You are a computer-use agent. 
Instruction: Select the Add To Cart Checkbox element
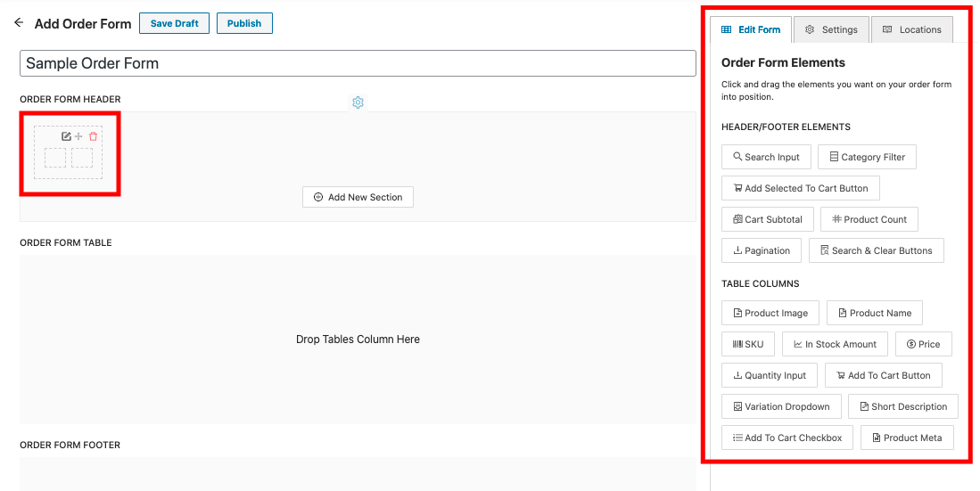(786, 438)
